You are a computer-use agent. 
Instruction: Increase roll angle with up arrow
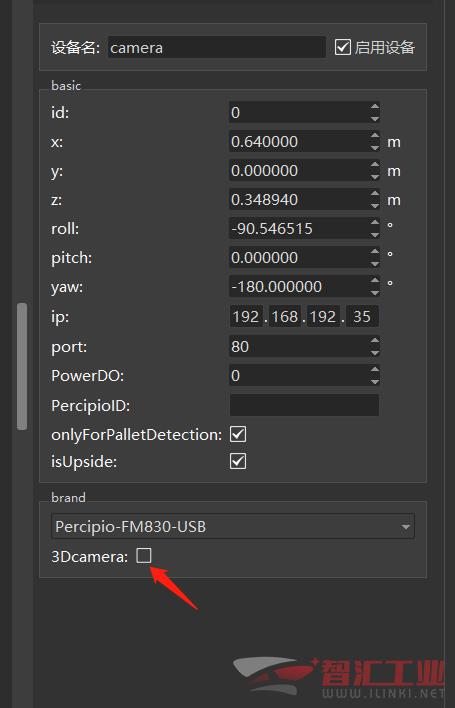(375, 223)
